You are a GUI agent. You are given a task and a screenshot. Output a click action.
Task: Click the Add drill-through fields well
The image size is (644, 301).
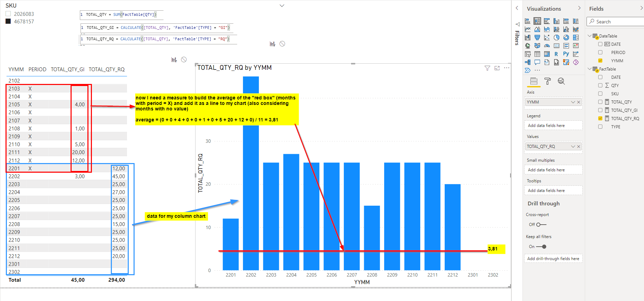point(553,259)
